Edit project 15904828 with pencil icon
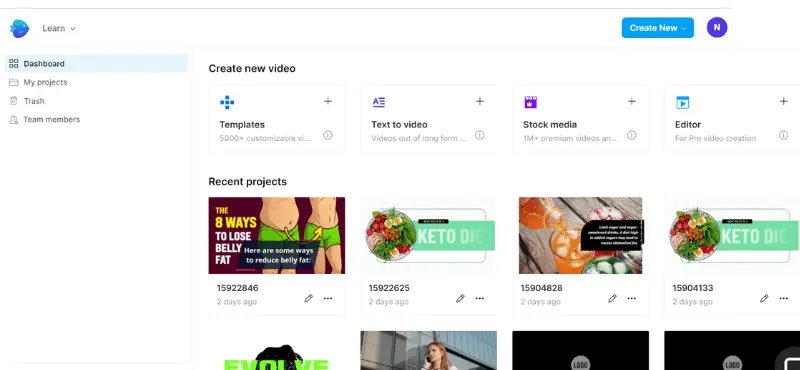800x370 pixels. tap(612, 299)
